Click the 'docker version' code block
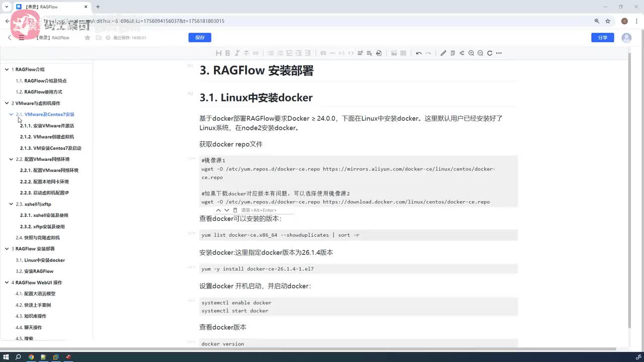644x362 pixels. 358,343
